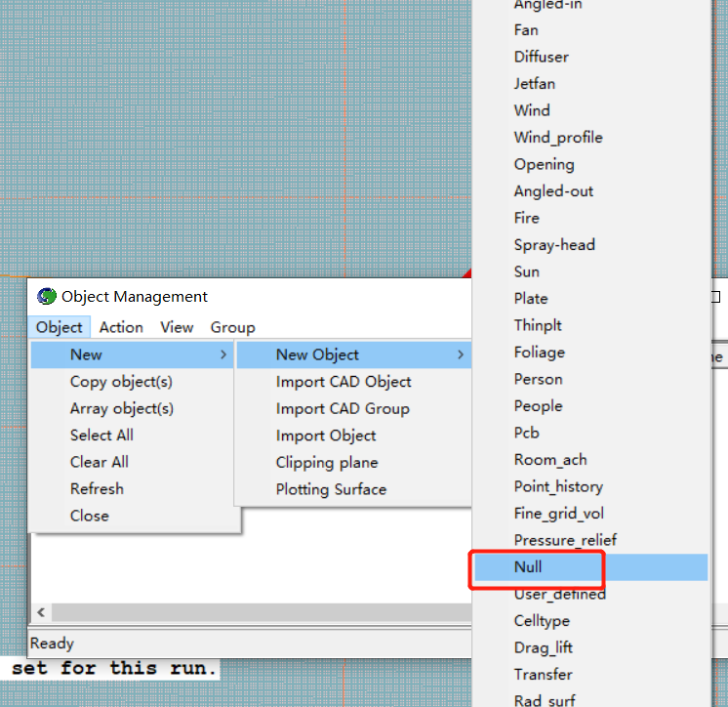Screen dimensions: 728x707
Task: Choose Copy object(s)
Action: coord(132,382)
